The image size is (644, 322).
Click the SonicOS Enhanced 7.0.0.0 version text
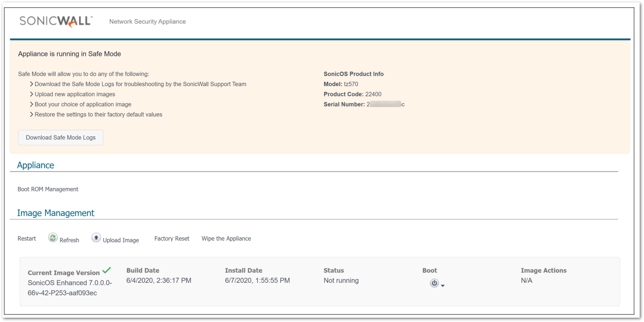(70, 288)
